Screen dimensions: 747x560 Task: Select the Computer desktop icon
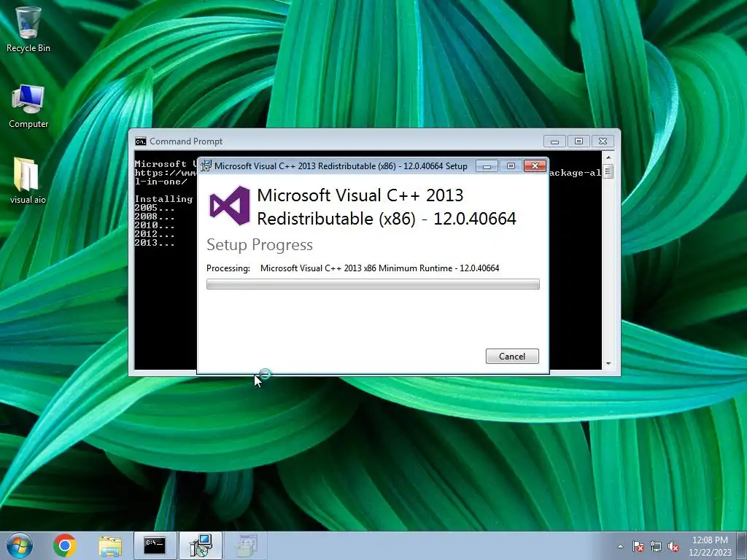tap(28, 106)
